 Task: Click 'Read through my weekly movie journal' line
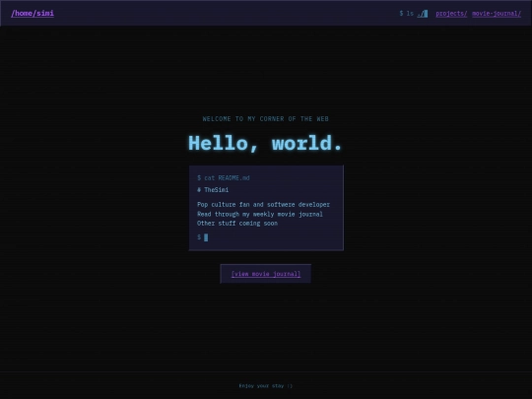[260, 214]
